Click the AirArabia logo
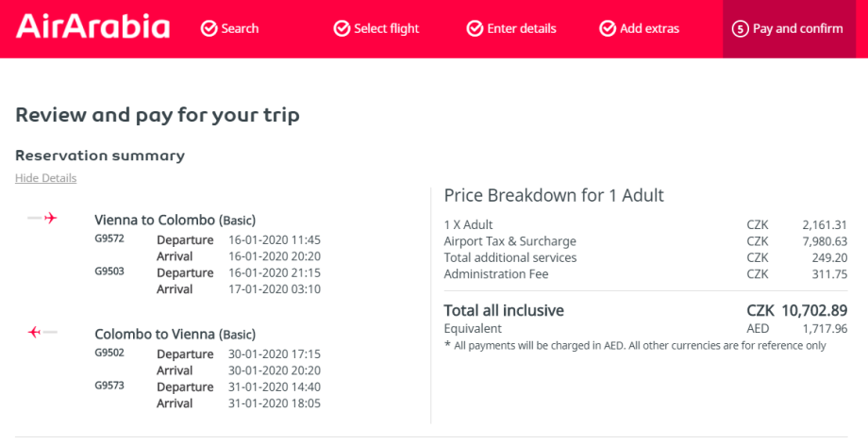868x444 pixels. pyautogui.click(x=93, y=27)
